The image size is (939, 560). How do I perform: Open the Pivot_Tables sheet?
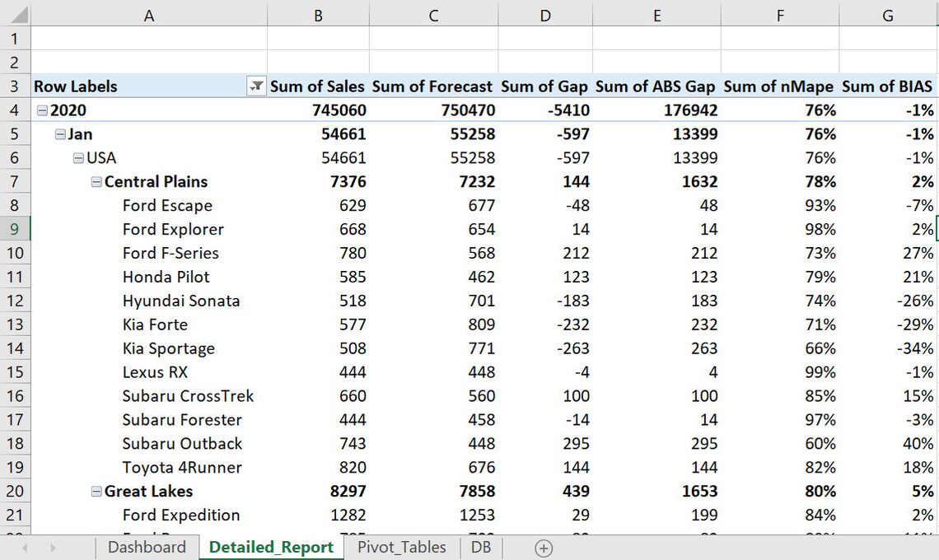[x=401, y=547]
